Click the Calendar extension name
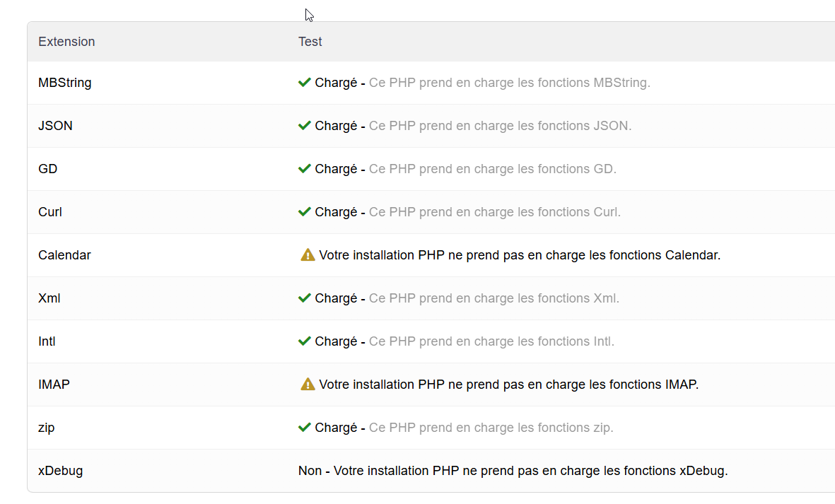 [64, 255]
